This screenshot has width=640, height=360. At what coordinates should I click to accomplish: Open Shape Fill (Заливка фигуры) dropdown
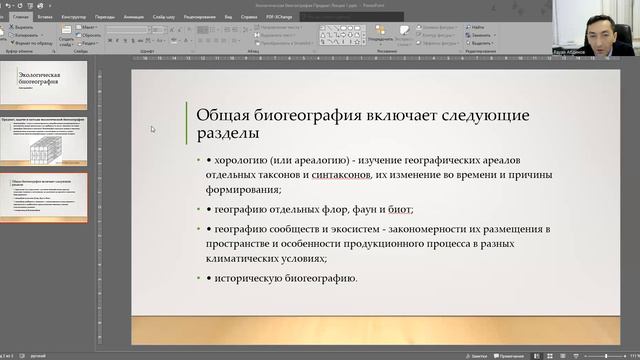point(437,27)
